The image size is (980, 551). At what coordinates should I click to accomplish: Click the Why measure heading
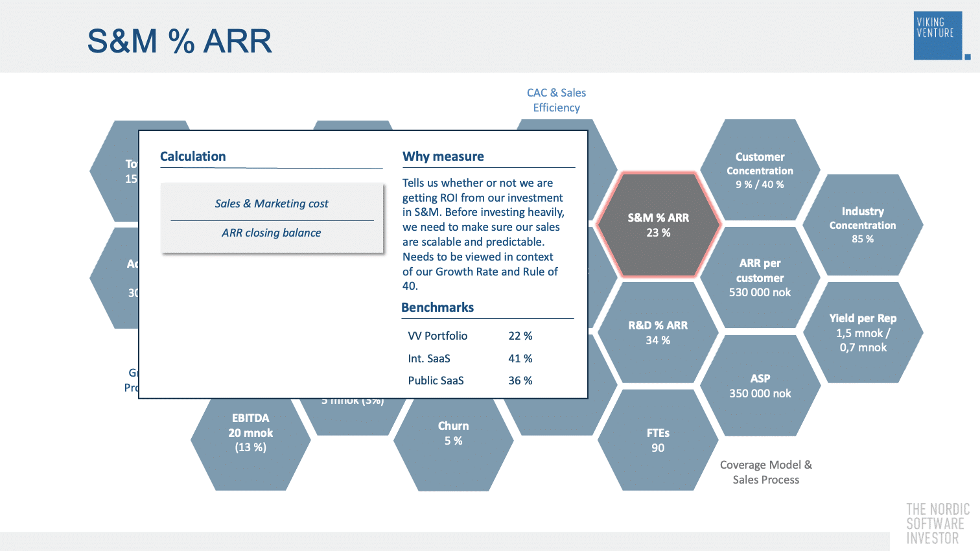[x=443, y=156]
